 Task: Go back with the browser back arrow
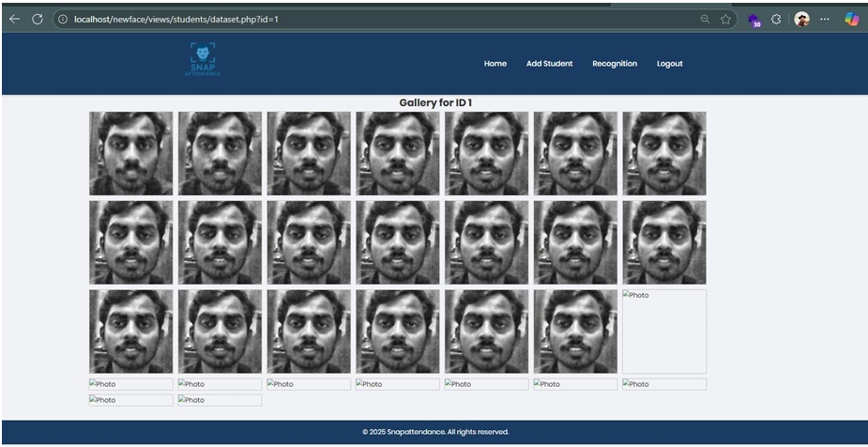(x=14, y=19)
